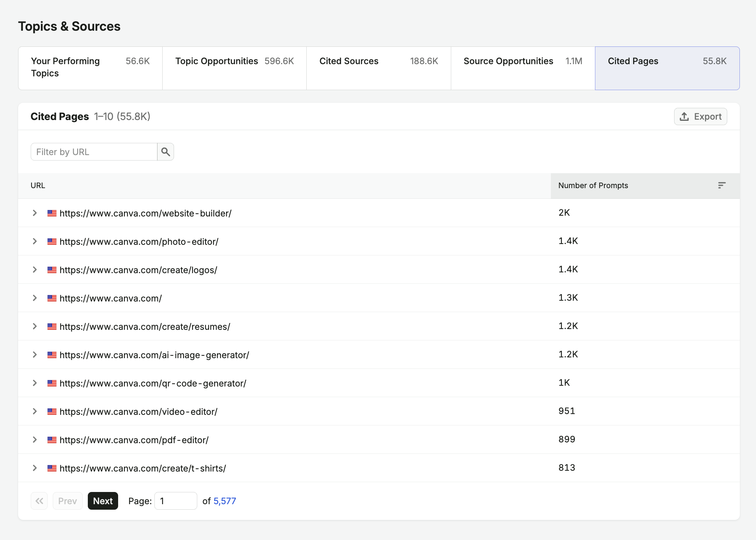
Task: Click the 1.3K prompts value
Action: (568, 298)
